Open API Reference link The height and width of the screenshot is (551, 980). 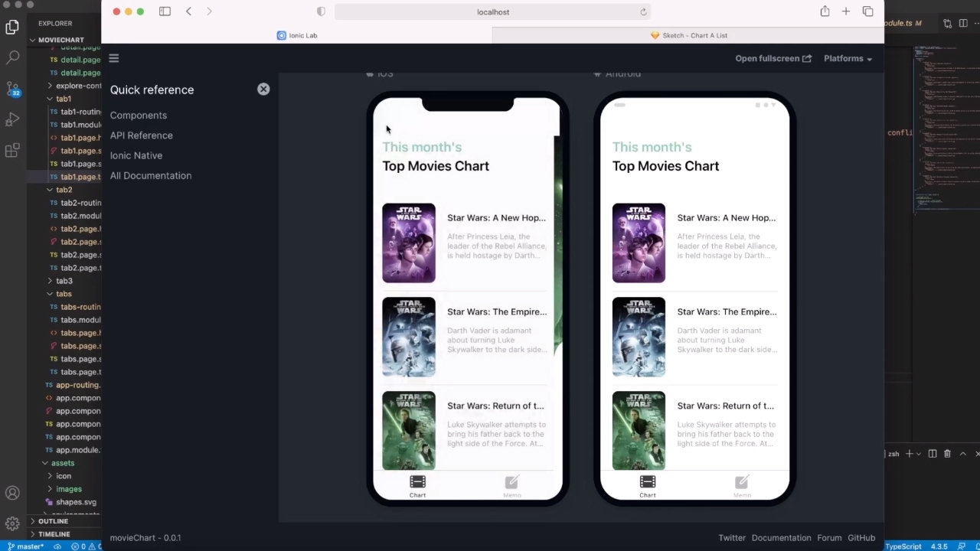point(142,135)
